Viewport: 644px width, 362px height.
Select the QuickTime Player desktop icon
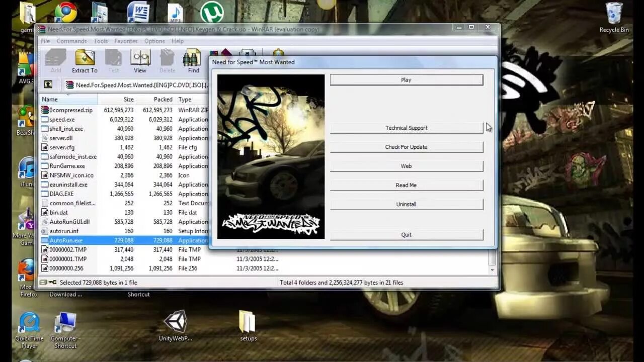[x=29, y=330]
